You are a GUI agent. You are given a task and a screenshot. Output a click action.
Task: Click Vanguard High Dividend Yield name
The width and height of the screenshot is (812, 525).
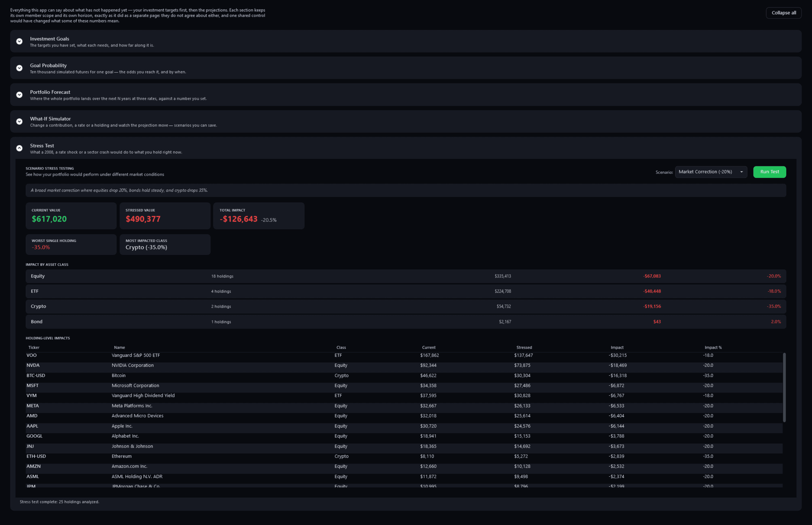[143, 396]
